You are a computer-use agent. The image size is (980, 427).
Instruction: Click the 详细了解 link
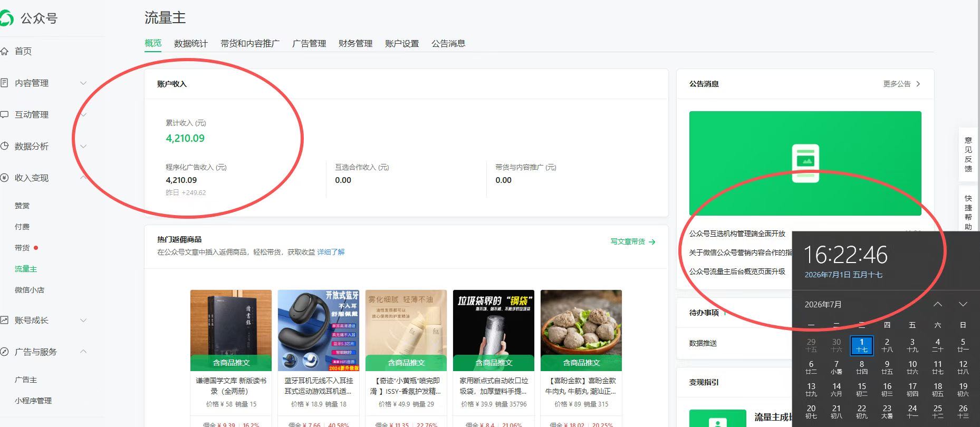331,252
